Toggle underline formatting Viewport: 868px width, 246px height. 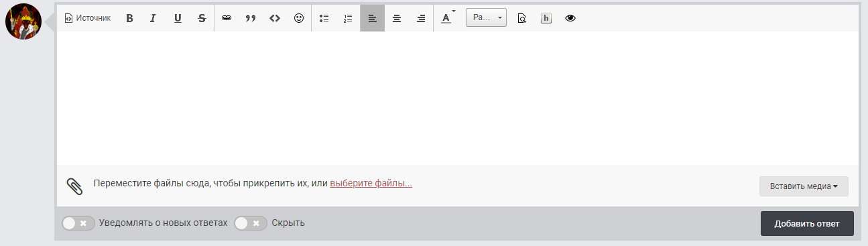point(178,19)
